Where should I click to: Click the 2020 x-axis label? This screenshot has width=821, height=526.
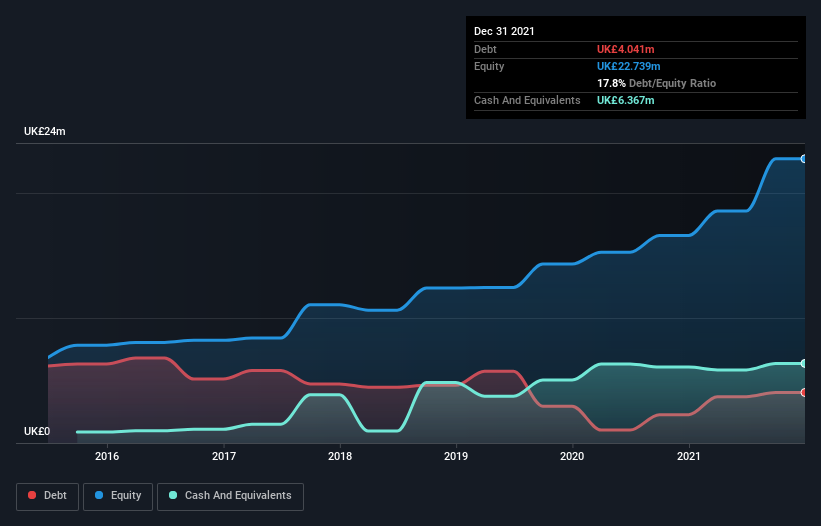[572, 456]
